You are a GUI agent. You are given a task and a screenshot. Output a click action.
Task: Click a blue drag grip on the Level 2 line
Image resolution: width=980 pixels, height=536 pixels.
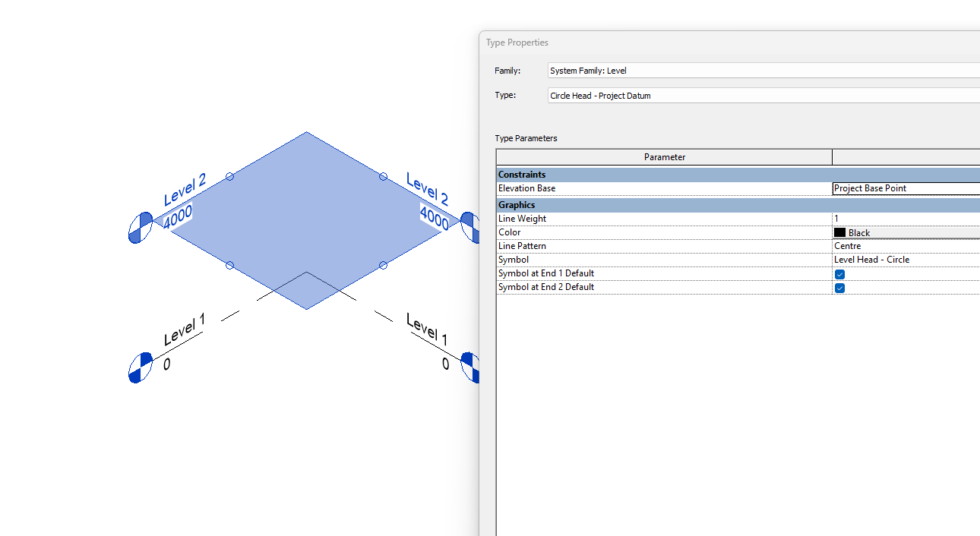(x=229, y=178)
